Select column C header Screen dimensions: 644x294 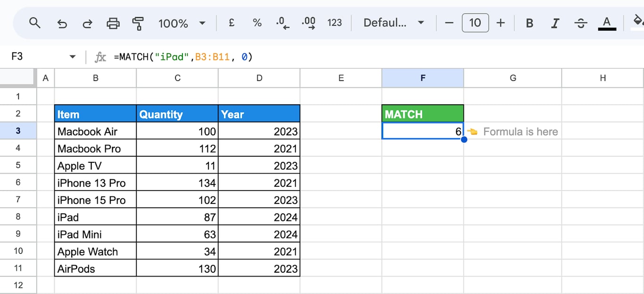177,78
